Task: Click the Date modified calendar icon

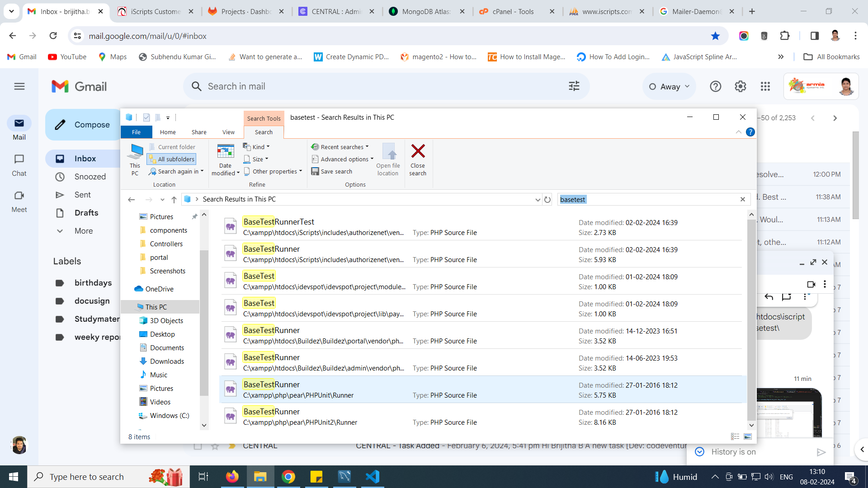Action: (225, 151)
